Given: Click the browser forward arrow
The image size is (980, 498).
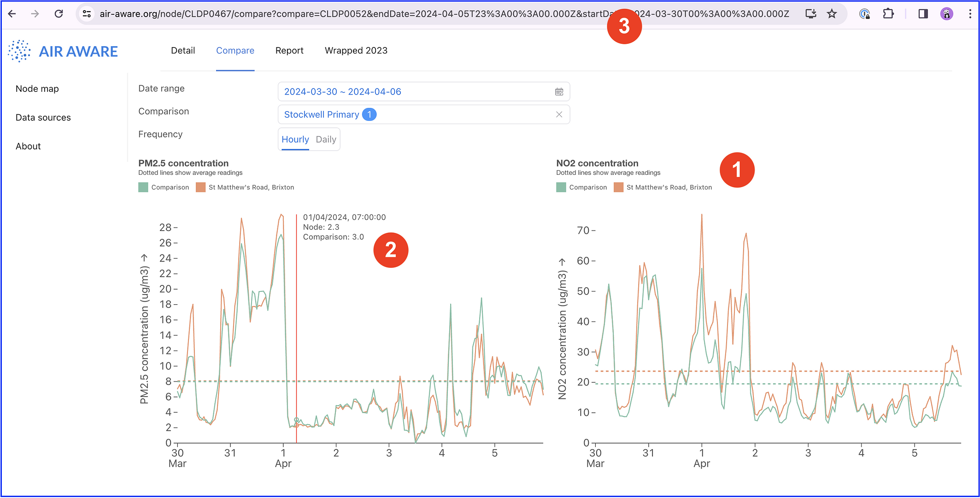Looking at the screenshot, I should pyautogui.click(x=35, y=14).
